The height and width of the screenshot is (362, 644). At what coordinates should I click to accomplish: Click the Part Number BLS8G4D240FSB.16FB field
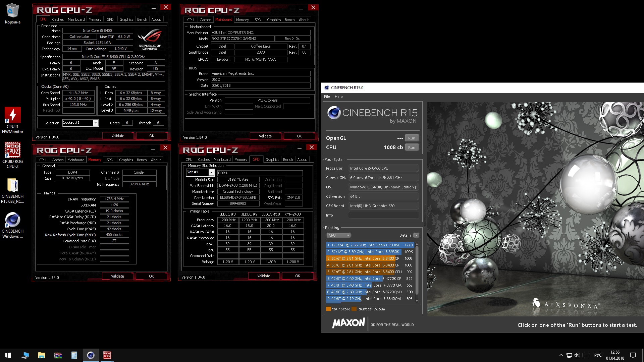[x=238, y=197]
